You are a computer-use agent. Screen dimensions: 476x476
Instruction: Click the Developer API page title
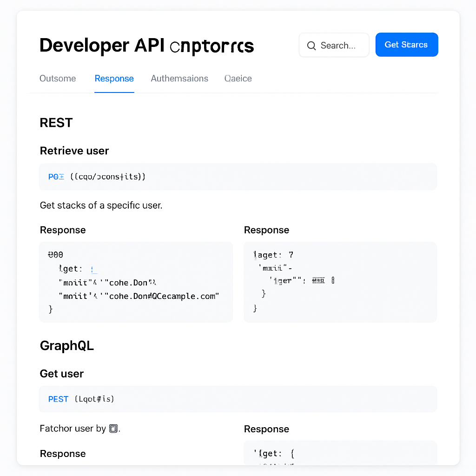(x=146, y=46)
